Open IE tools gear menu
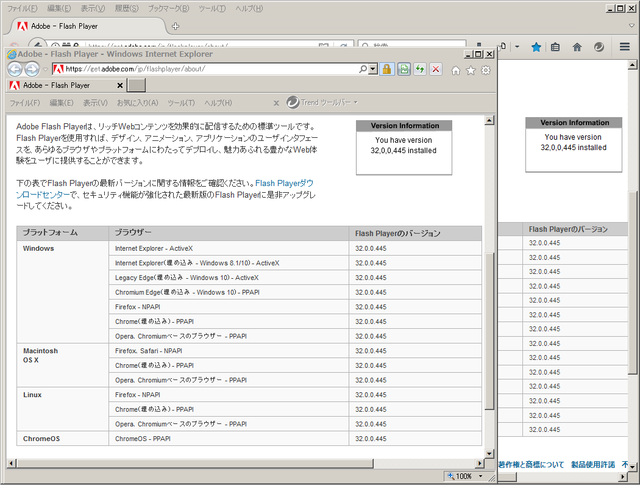The width and height of the screenshot is (640, 485). point(486,71)
